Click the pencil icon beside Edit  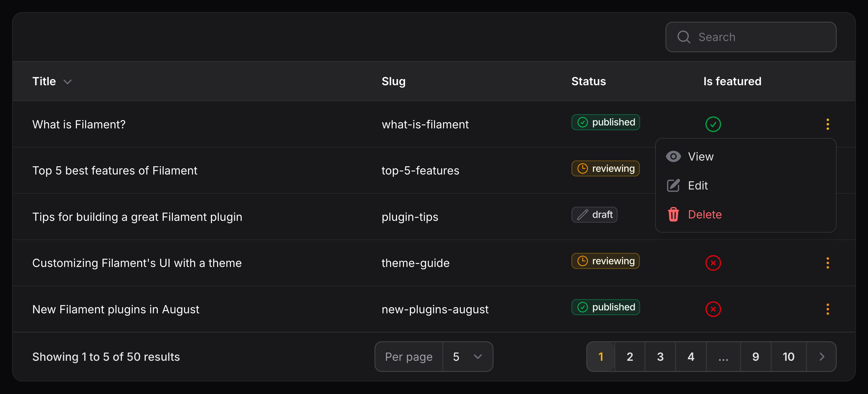673,185
